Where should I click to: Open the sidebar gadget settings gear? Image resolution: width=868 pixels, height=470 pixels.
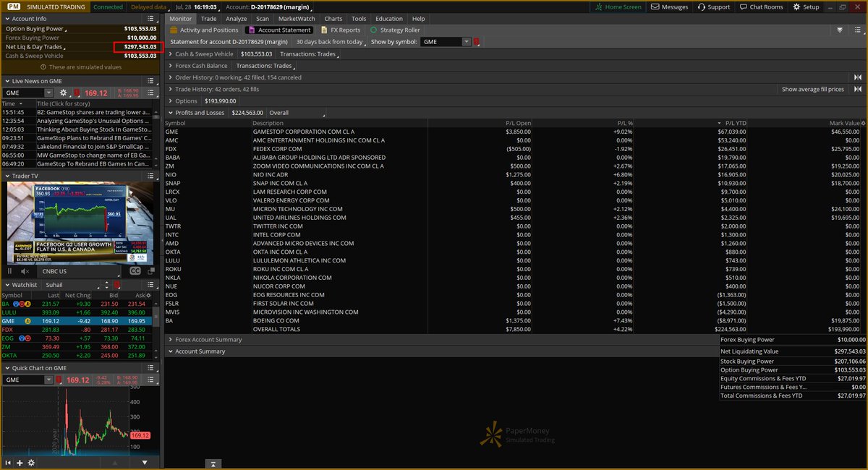click(33, 463)
